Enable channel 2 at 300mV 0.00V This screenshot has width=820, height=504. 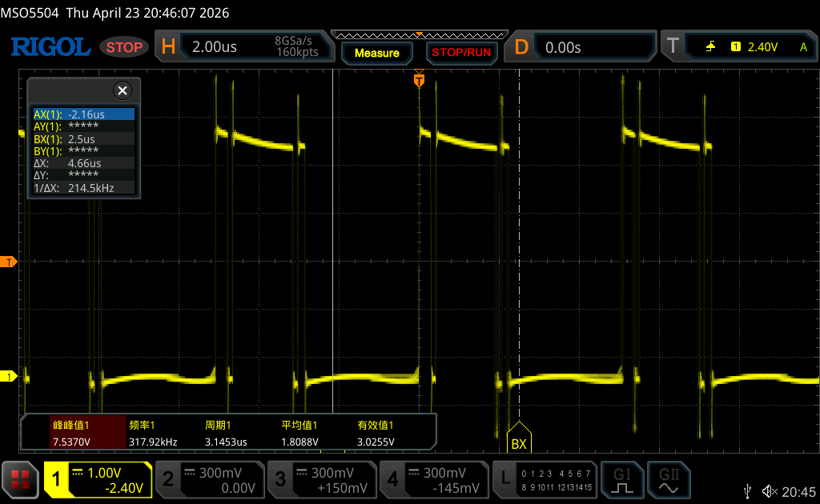point(209,478)
